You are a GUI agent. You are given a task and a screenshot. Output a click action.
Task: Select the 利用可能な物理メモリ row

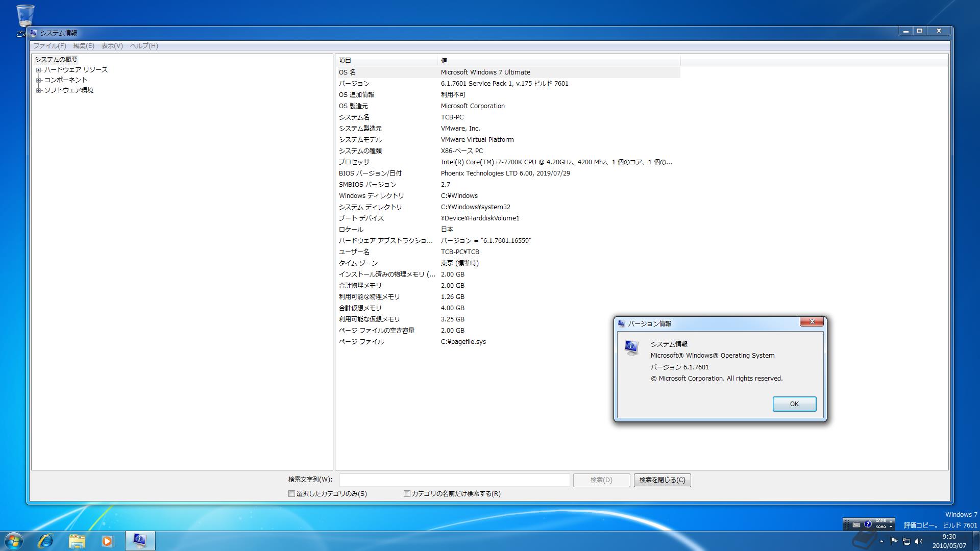pos(508,297)
